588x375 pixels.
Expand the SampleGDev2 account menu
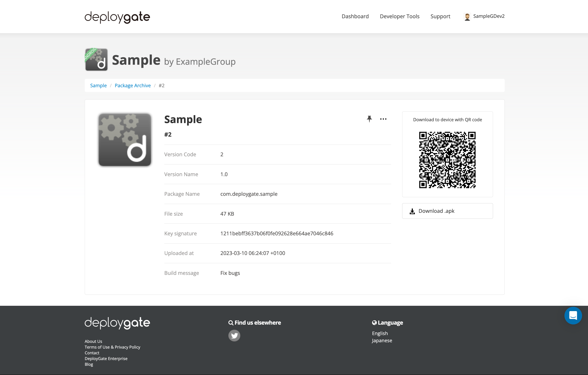click(x=489, y=16)
